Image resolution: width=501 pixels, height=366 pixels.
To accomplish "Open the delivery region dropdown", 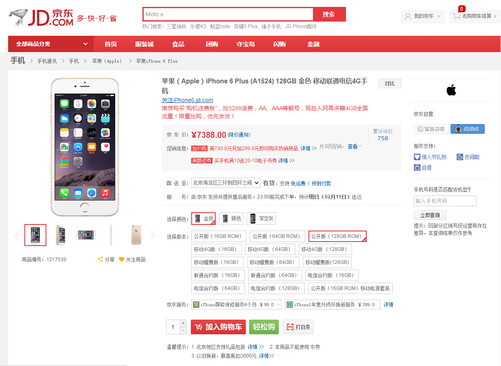I will [x=226, y=183].
